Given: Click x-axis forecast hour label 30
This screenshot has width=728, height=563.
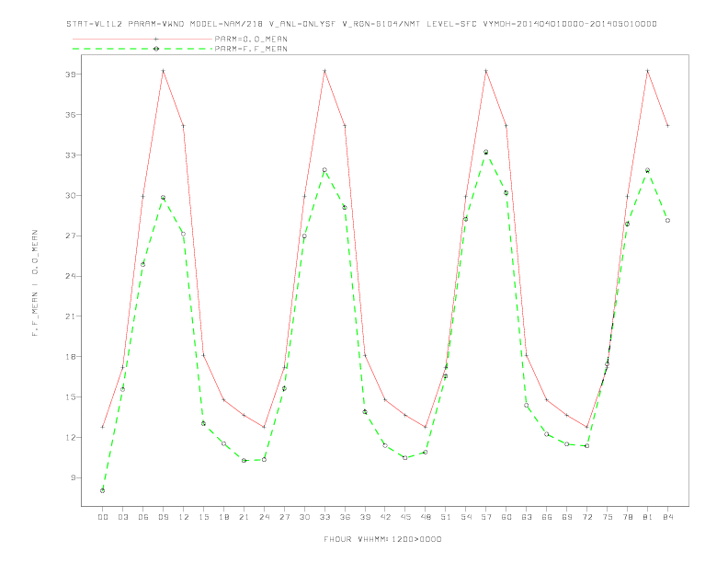Looking at the screenshot, I should pyautogui.click(x=304, y=517).
